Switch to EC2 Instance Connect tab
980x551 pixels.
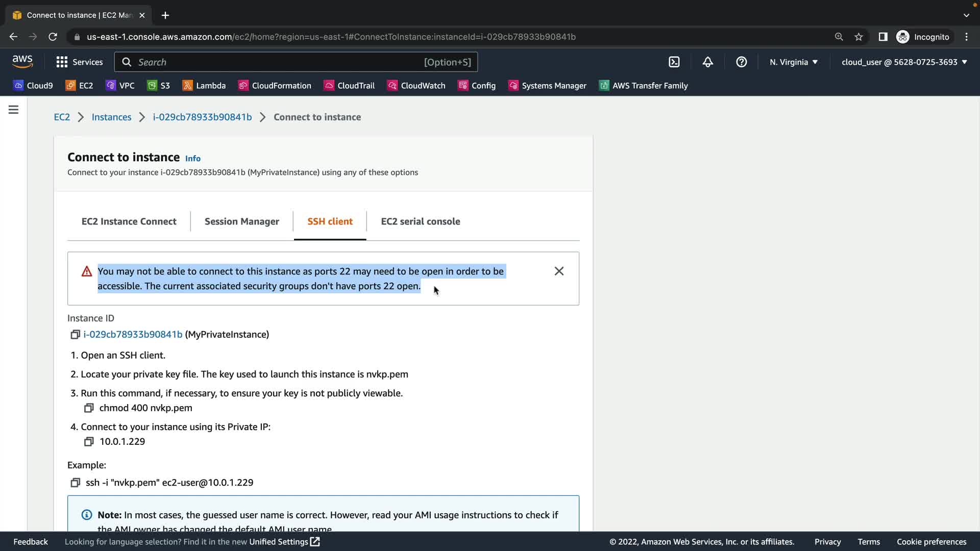(129, 221)
